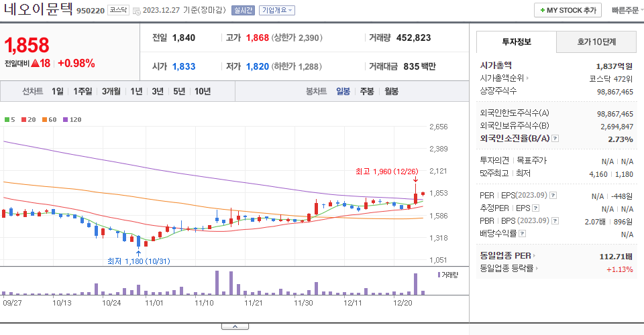This screenshot has width=644, height=335.
Task: Add stock via MY STOCK 추가 button
Action: (568, 10)
